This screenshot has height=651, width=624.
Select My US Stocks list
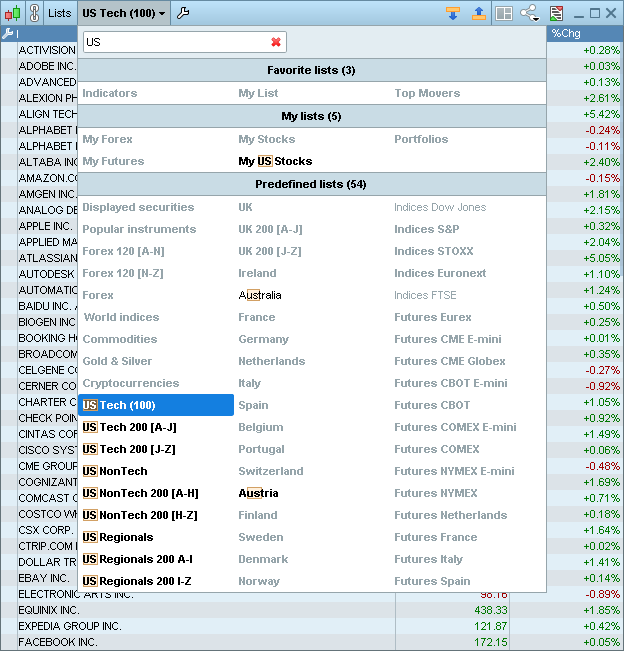point(275,161)
